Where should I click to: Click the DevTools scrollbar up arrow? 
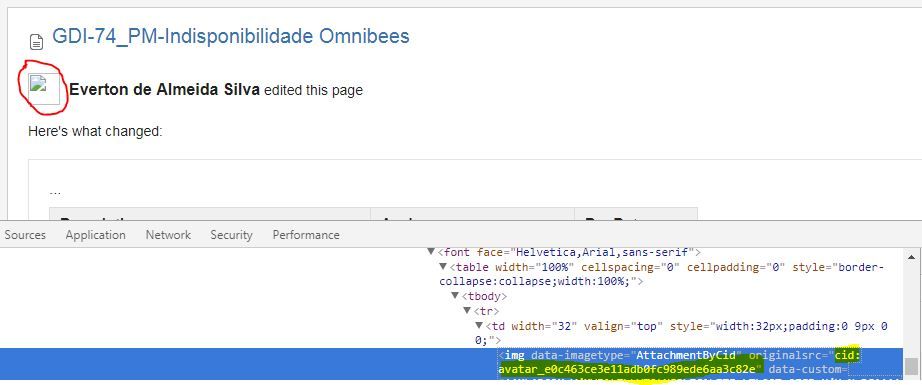tap(911, 257)
